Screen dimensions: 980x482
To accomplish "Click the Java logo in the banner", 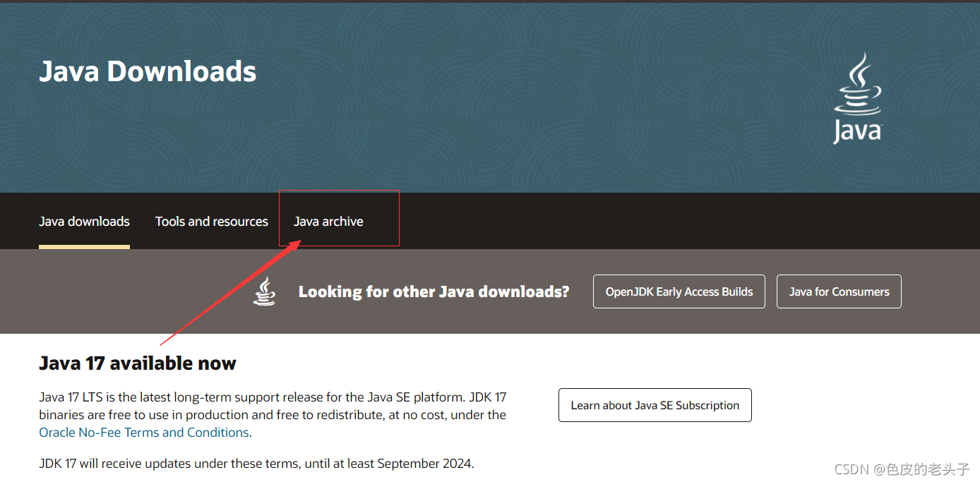I will [857, 98].
